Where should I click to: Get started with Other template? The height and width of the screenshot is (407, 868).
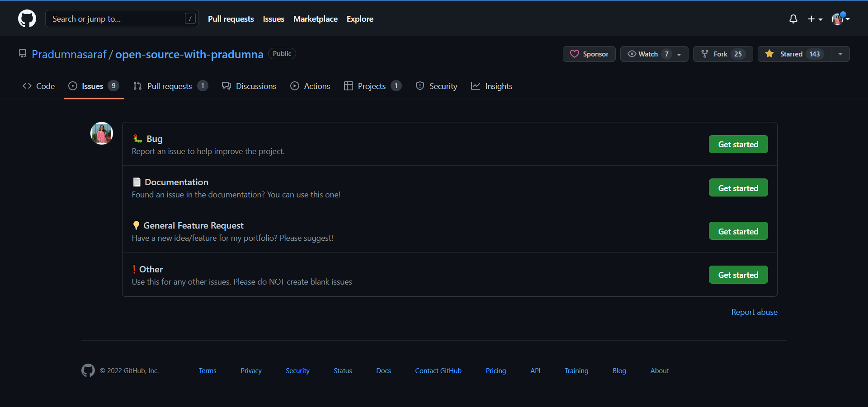738,275
